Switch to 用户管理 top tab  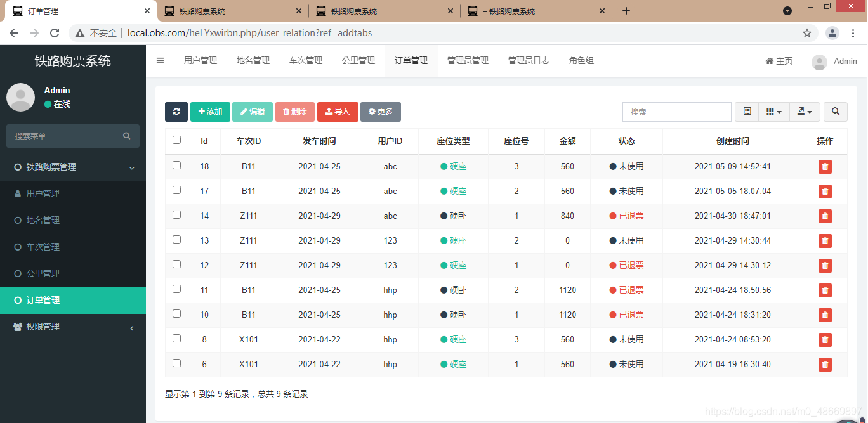[x=201, y=61]
